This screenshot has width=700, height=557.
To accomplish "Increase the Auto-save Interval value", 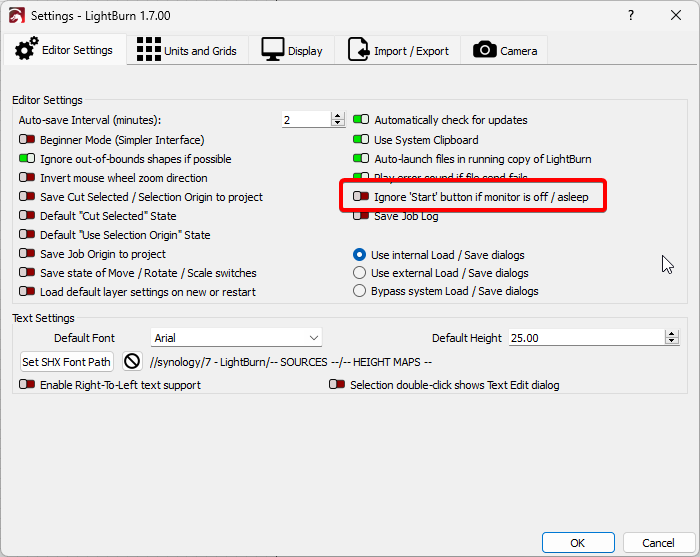I will coord(338,116).
